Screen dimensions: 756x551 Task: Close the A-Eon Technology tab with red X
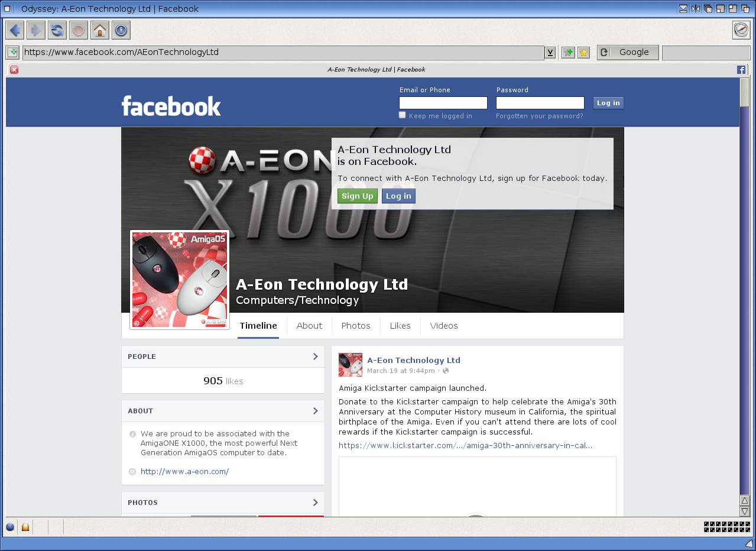pos(14,70)
